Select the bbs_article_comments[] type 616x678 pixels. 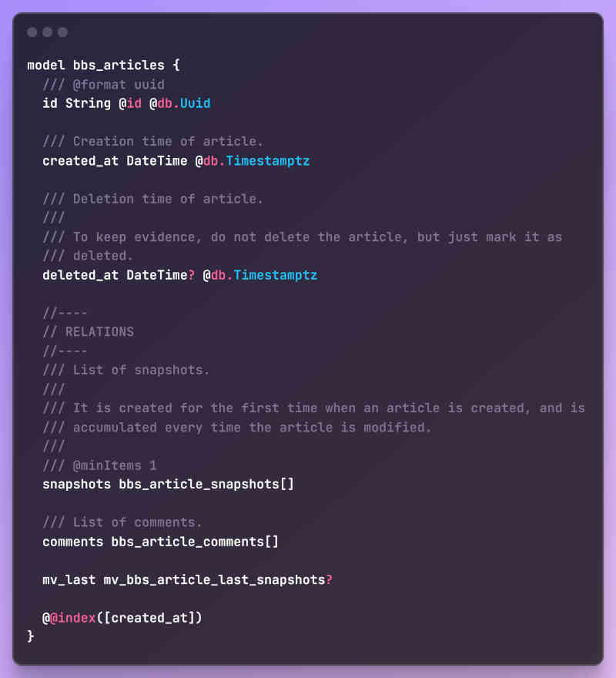click(x=194, y=542)
